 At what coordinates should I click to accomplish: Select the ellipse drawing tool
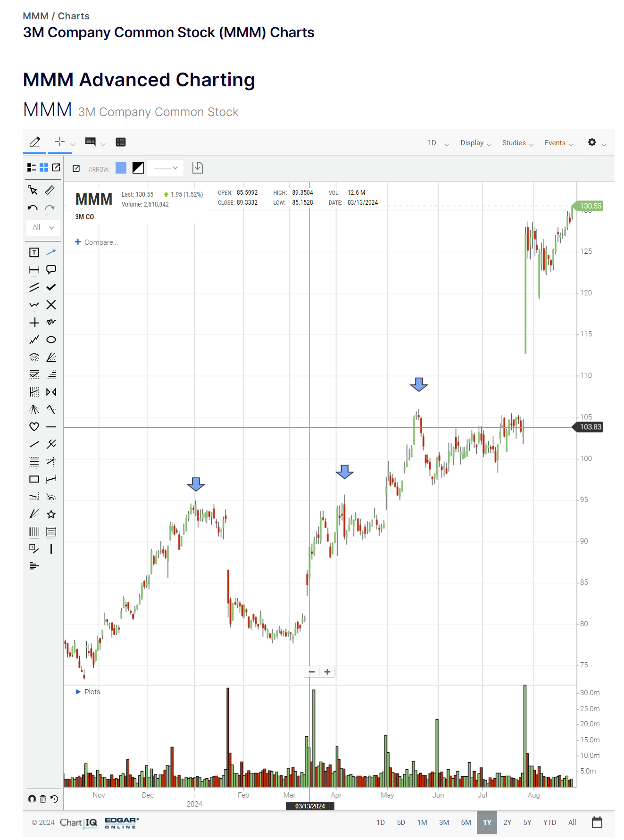tap(51, 340)
